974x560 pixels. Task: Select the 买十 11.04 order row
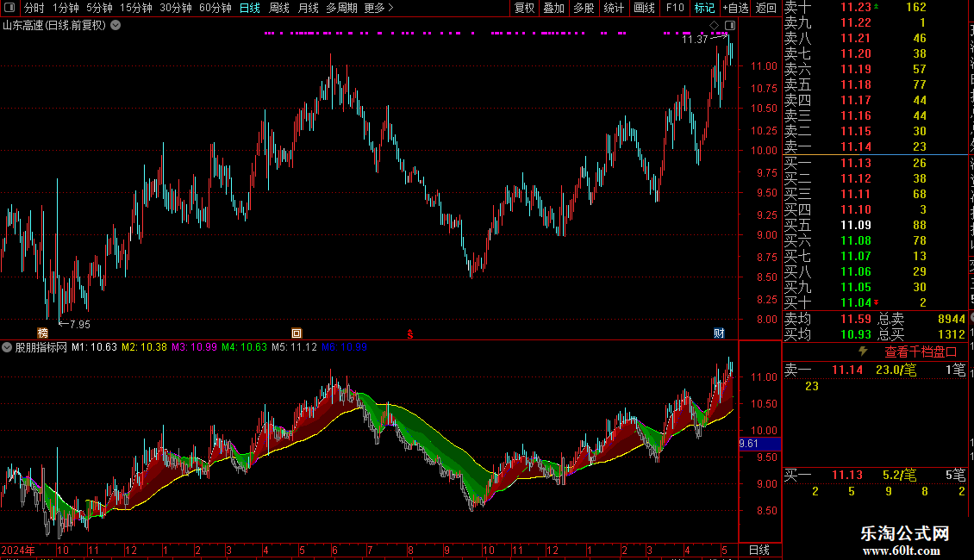tap(875, 303)
